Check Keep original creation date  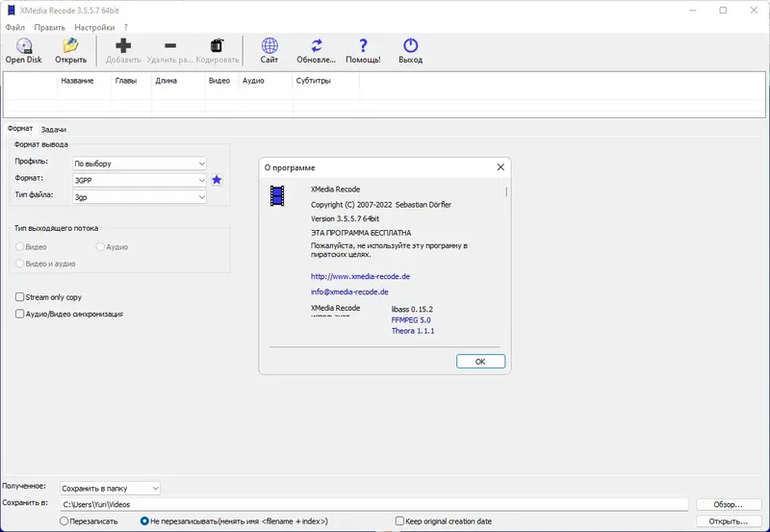pos(399,521)
